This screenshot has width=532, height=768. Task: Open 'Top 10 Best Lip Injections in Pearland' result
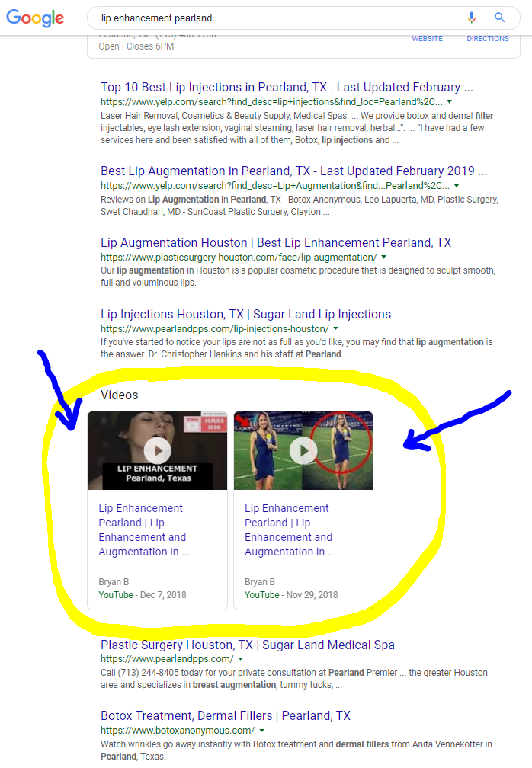click(x=287, y=87)
